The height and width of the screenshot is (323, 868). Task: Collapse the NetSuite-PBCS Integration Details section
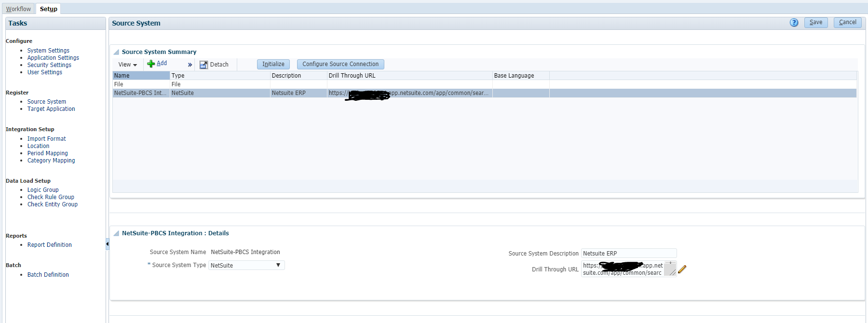coord(116,233)
